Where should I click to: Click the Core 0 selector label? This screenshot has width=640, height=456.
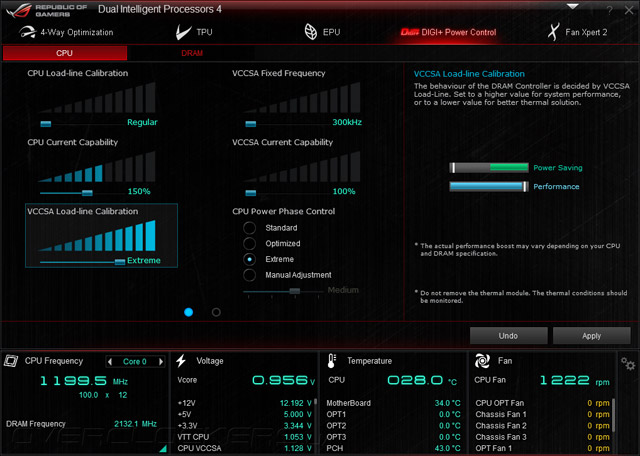[x=135, y=361]
